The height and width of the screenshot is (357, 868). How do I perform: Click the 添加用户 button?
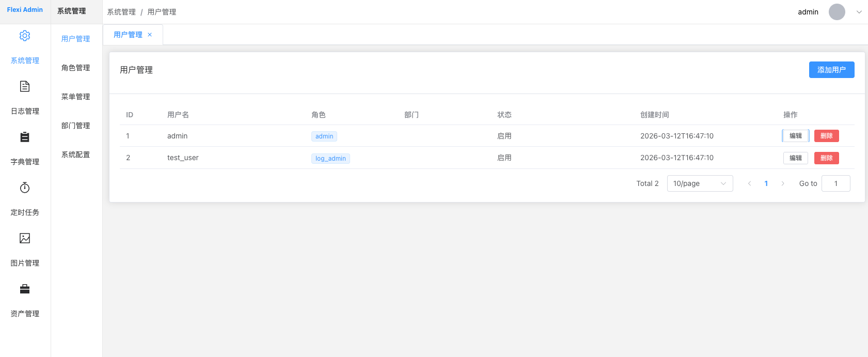831,70
